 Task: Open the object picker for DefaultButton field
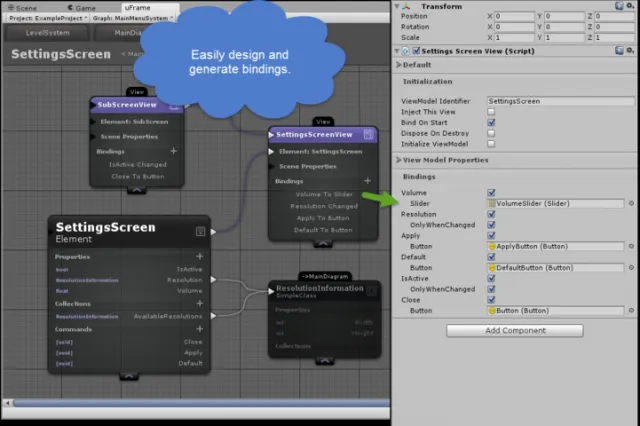click(631, 267)
